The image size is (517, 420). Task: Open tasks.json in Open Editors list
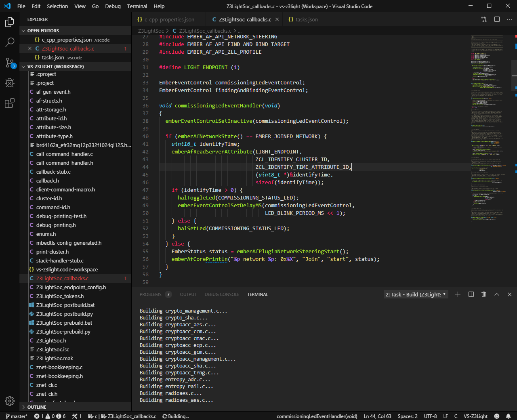point(75,57)
